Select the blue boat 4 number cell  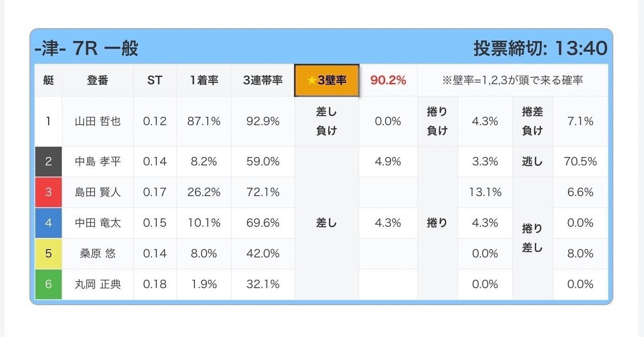coord(48,223)
